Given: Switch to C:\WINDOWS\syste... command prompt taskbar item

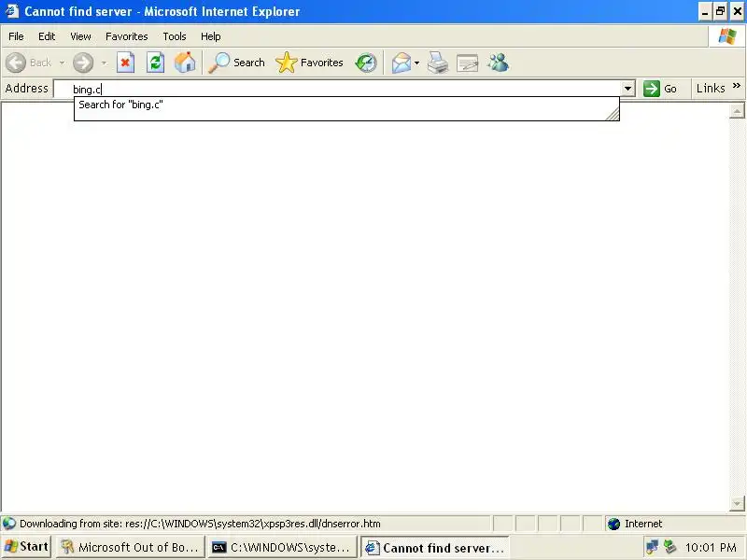Looking at the screenshot, I should pyautogui.click(x=282, y=548).
